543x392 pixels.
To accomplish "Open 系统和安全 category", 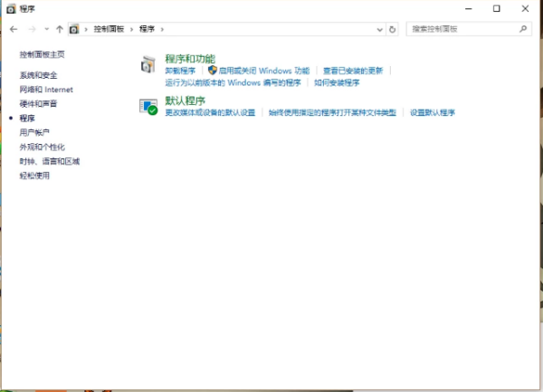I will click(x=38, y=75).
